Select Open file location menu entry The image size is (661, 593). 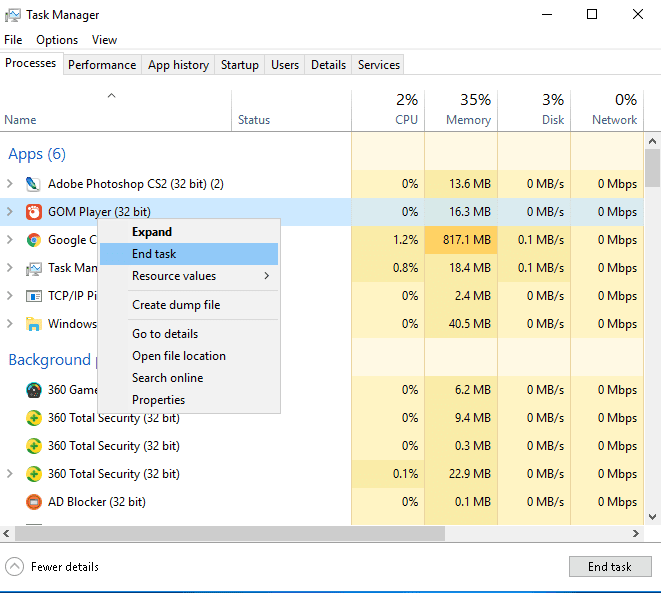(179, 356)
